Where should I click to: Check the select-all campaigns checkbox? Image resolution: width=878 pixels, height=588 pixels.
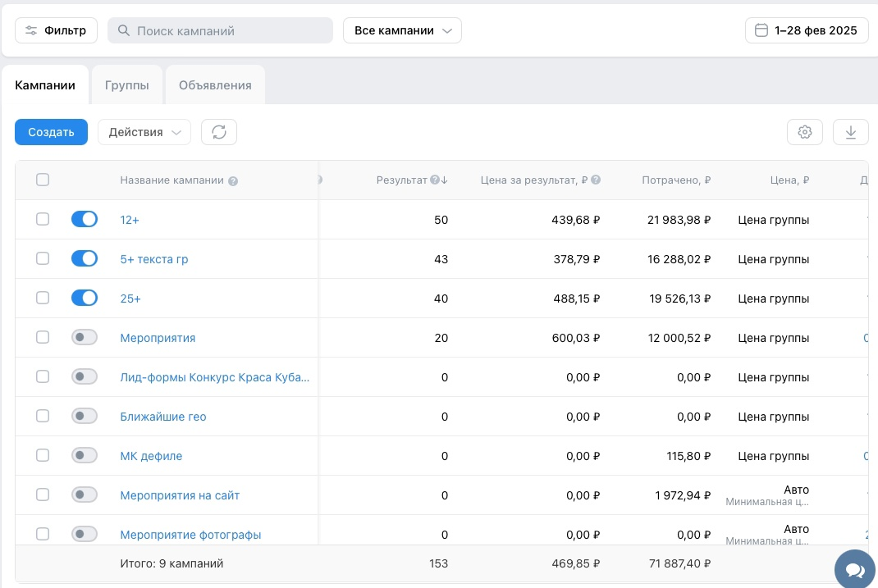43,180
